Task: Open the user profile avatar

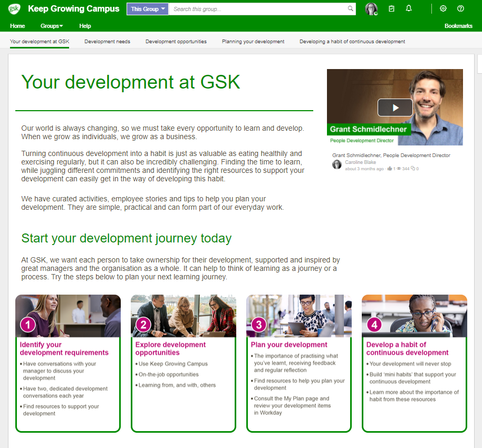Action: click(x=371, y=9)
